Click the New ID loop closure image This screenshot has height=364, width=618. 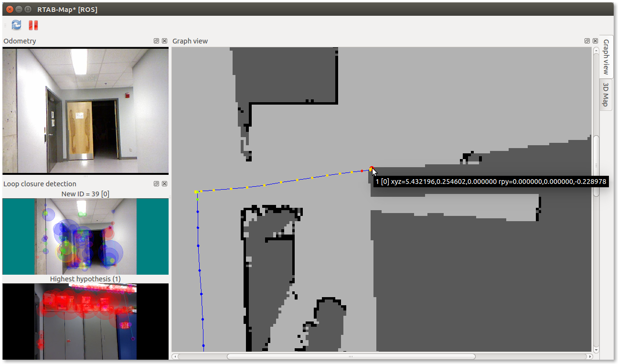pos(85,236)
